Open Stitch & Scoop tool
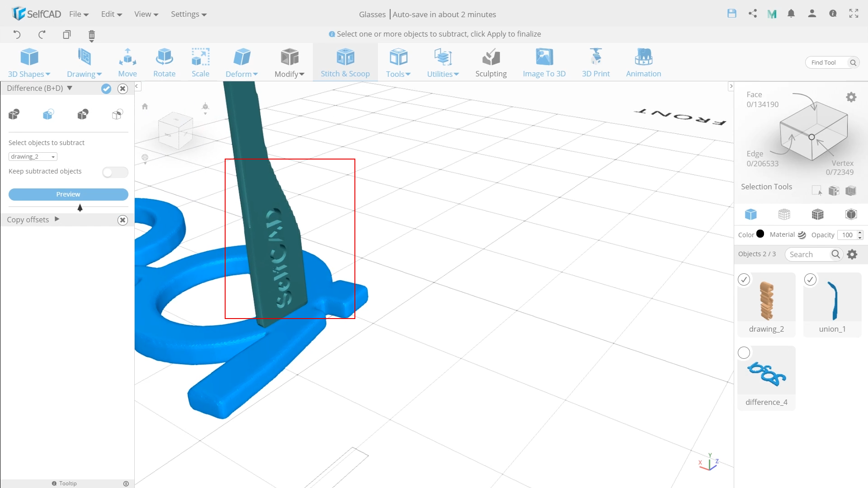This screenshot has height=488, width=868. [345, 63]
